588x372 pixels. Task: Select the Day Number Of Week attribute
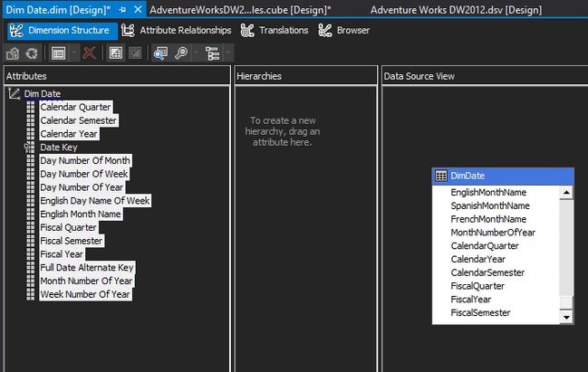(84, 174)
